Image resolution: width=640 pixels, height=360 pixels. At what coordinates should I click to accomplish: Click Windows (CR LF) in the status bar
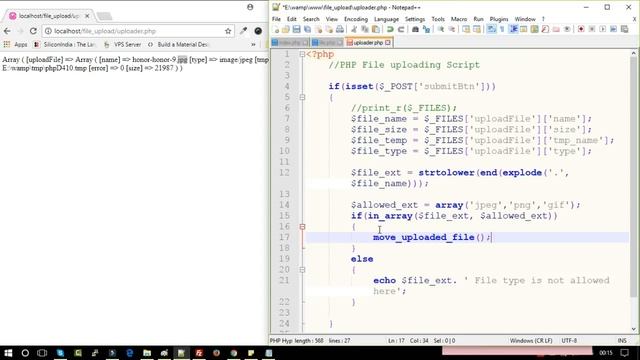[531, 340]
